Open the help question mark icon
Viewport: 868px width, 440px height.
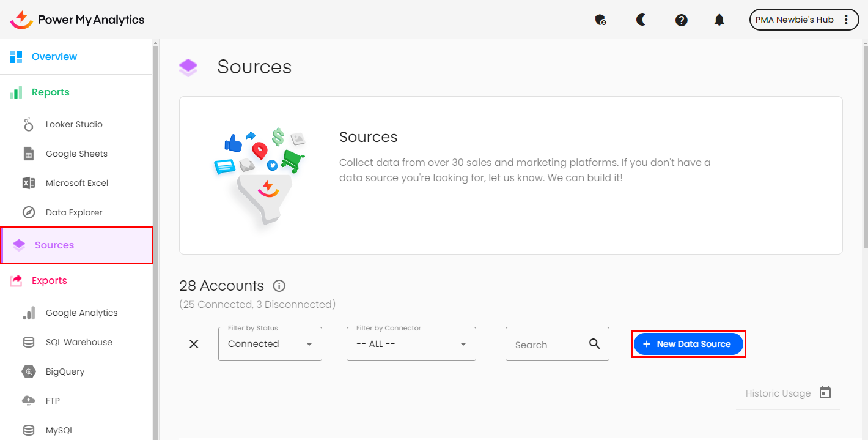pos(681,20)
